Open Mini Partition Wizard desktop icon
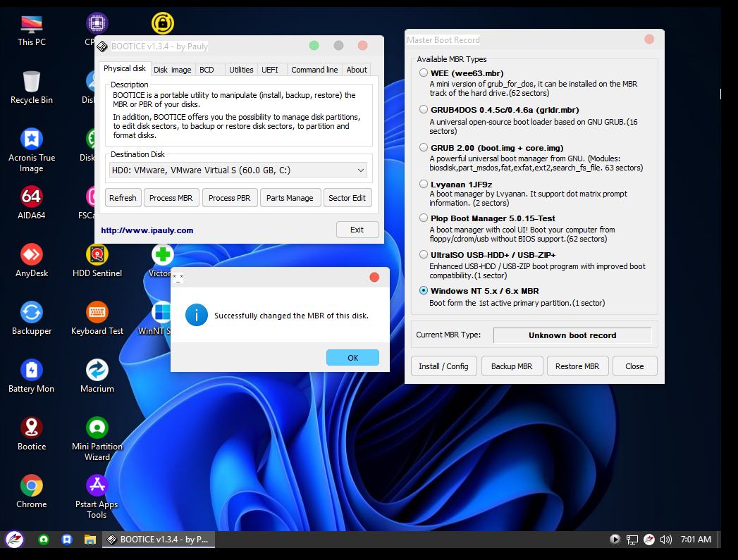738x560 pixels. pyautogui.click(x=97, y=439)
